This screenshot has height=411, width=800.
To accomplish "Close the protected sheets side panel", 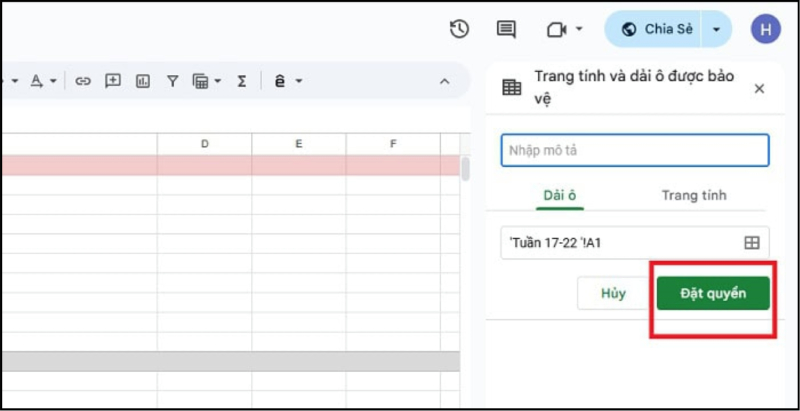I will tap(759, 88).
